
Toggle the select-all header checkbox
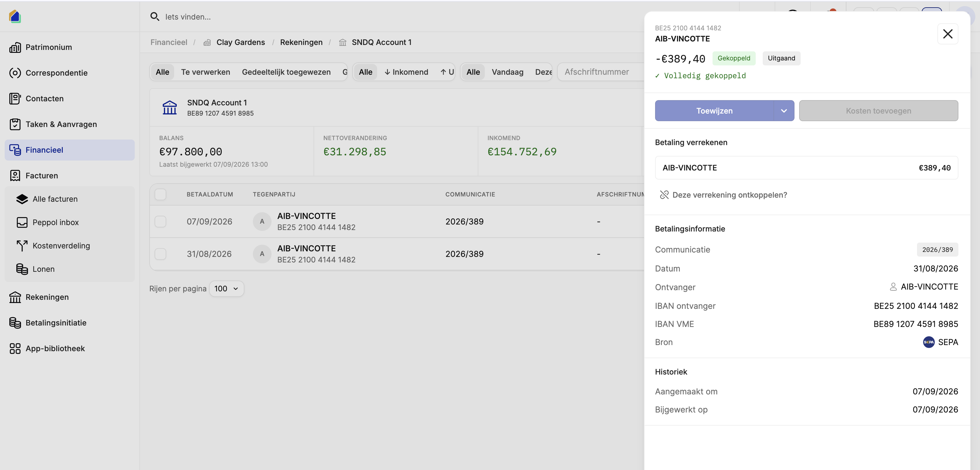[x=160, y=194]
